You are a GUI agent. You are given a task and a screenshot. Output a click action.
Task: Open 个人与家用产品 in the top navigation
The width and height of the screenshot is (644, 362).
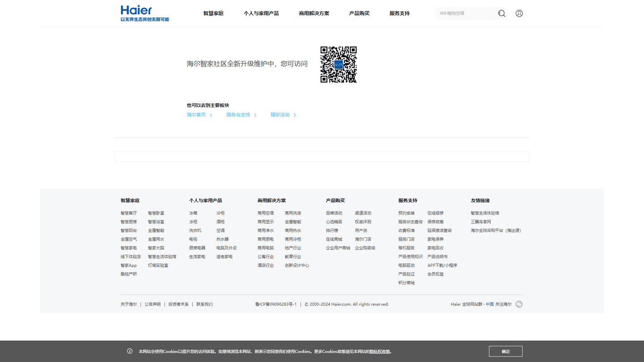pos(261,13)
